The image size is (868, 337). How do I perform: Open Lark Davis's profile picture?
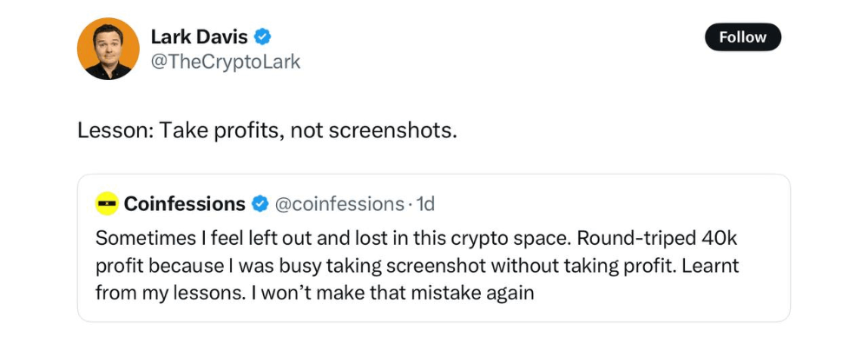108,49
